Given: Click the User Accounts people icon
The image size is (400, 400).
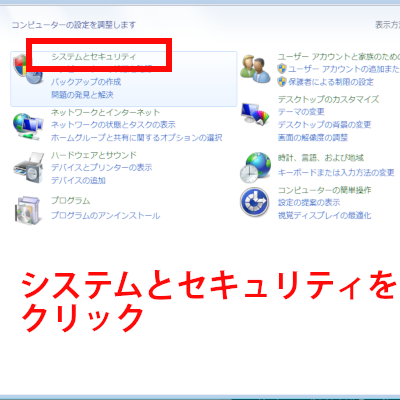Looking at the screenshot, I should pyautogui.click(x=255, y=69).
